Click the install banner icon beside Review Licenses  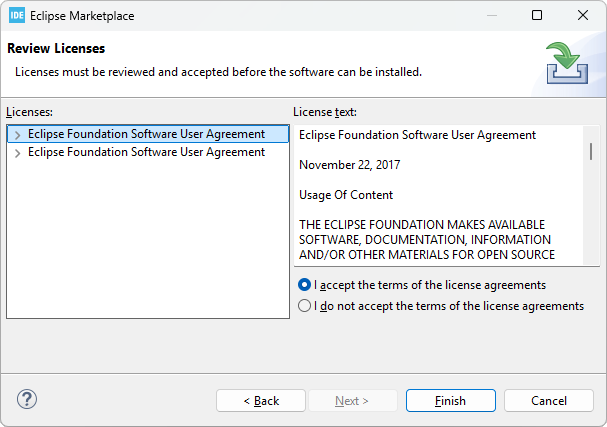[x=566, y=62]
